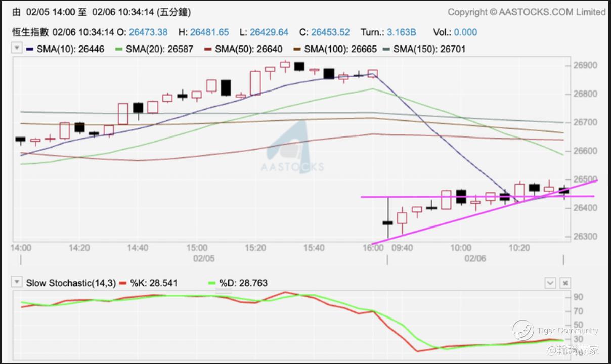This screenshot has height=364, width=611.
Task: Select SMA(20): 26587 legend text
Action: pyautogui.click(x=159, y=49)
